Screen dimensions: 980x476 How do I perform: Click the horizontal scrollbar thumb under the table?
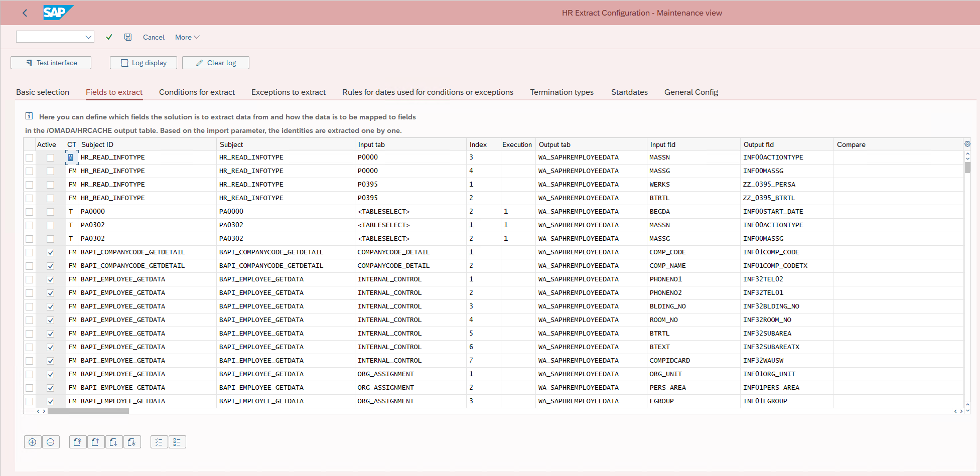(x=88, y=411)
